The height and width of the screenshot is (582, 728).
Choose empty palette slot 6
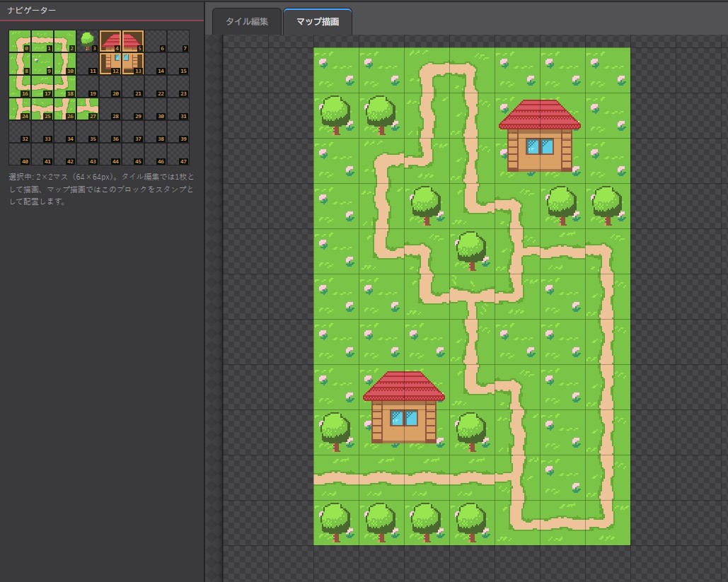(x=156, y=41)
